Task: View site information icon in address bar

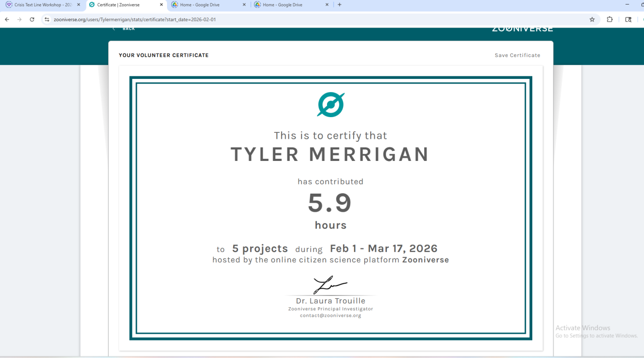Action: tap(47, 20)
